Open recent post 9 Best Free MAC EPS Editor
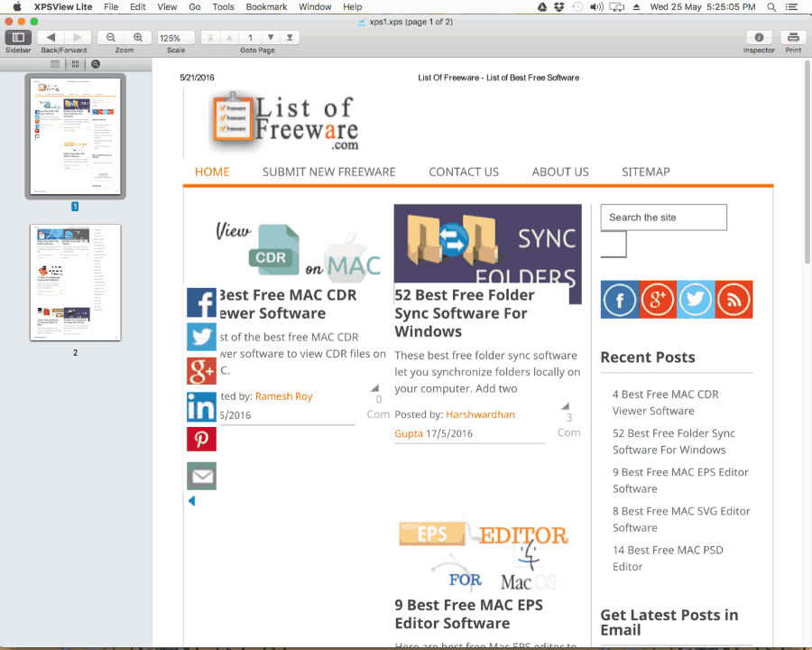The image size is (812, 650). [x=680, y=480]
